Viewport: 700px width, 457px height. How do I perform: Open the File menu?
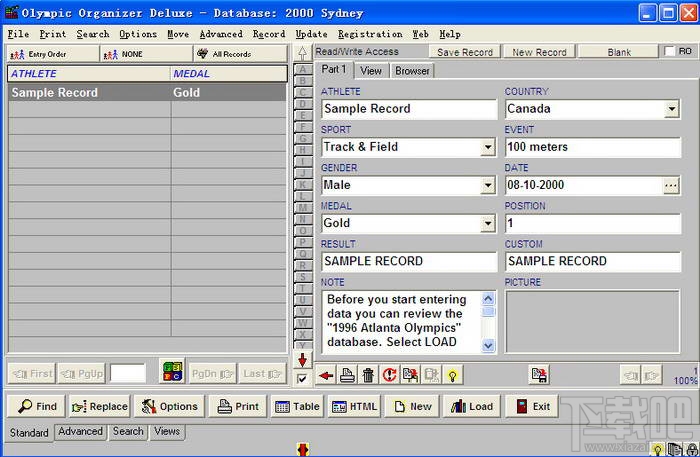coord(18,34)
